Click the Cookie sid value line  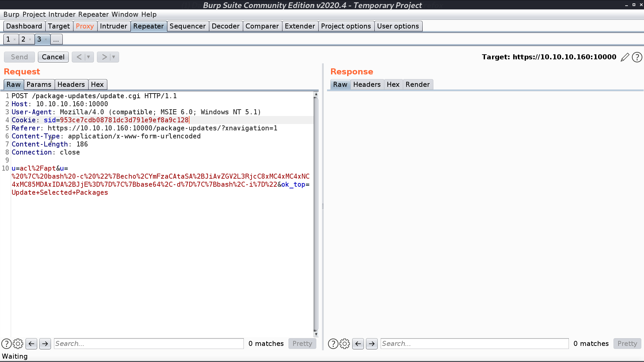pos(100,120)
